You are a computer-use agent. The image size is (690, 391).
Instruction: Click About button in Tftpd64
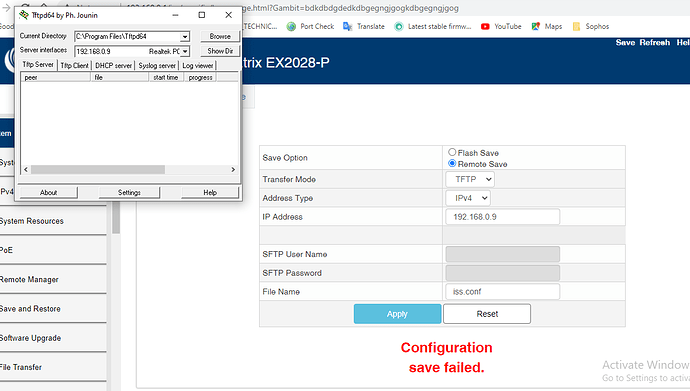(x=48, y=192)
